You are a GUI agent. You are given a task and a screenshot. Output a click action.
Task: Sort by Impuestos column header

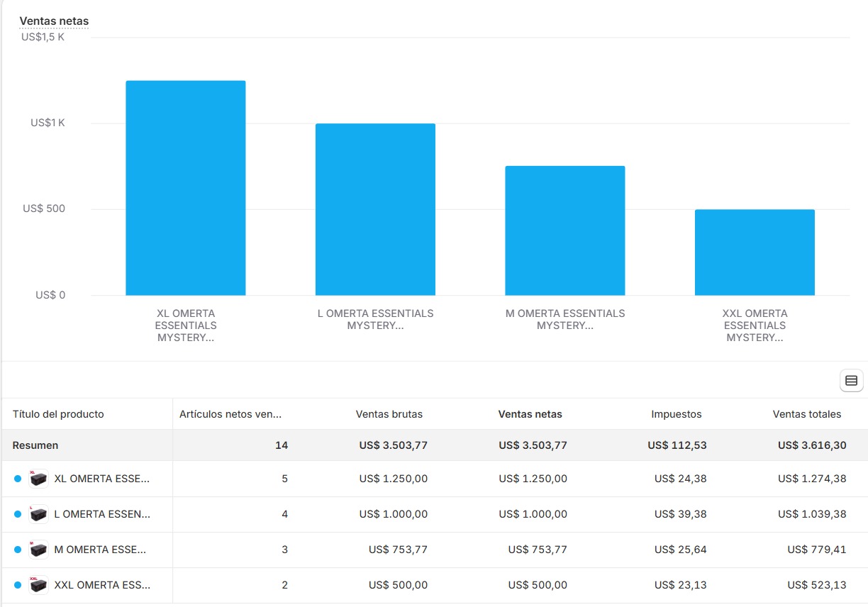(x=677, y=414)
